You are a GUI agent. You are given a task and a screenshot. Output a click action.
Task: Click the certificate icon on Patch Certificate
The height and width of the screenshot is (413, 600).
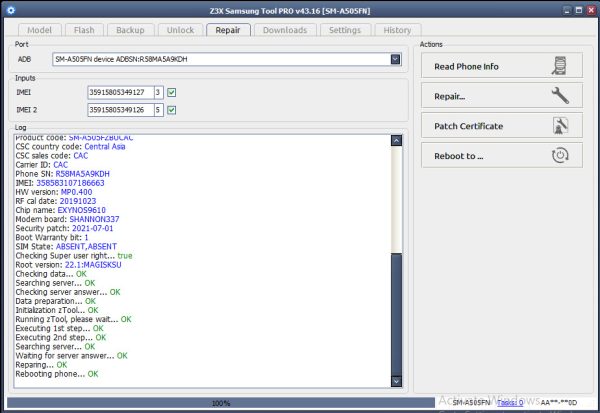click(560, 126)
